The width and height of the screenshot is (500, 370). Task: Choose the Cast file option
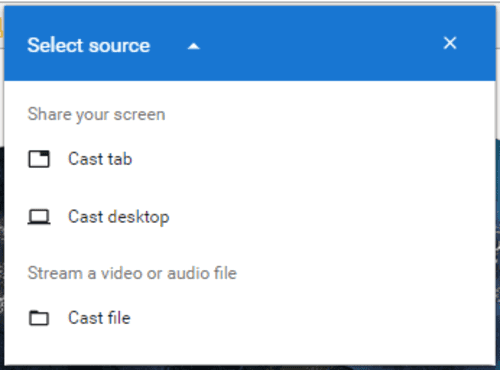click(250, 318)
